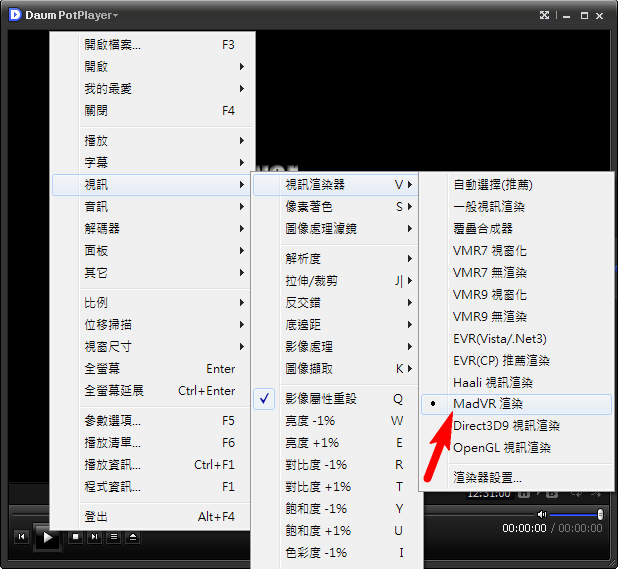Viewport: 618px width, 569px height.
Task: Click 飽和度 +1% menu item
Action: (x=337, y=531)
